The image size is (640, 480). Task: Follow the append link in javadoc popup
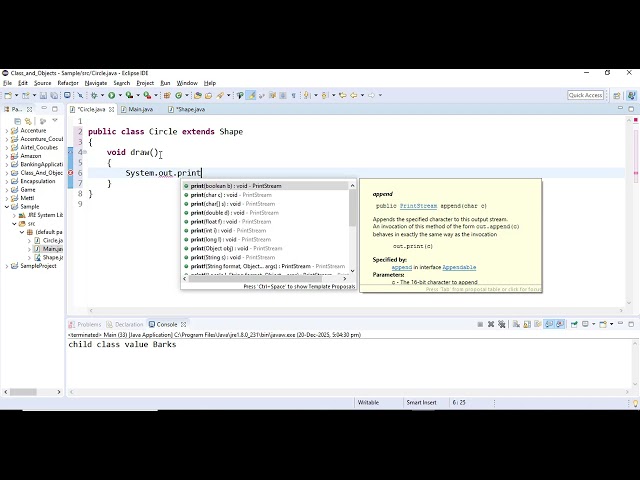pos(402,267)
